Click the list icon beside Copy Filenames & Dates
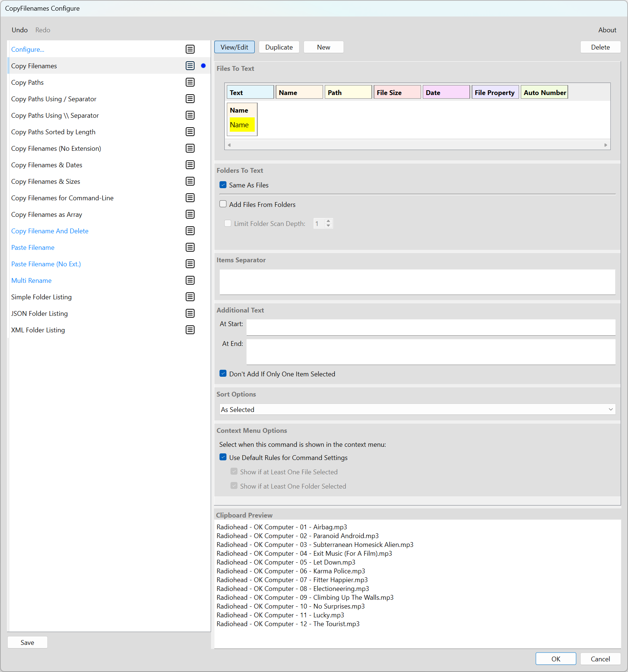The image size is (628, 672). (190, 165)
